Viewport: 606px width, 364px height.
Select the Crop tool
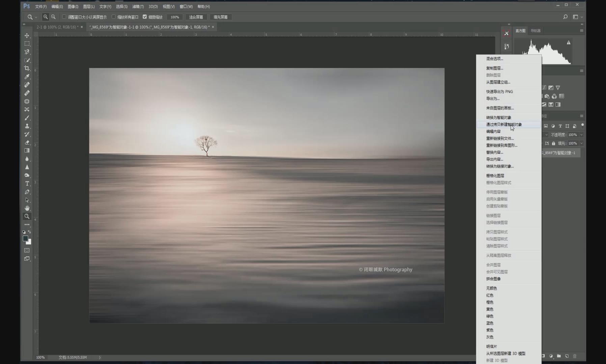point(27,68)
